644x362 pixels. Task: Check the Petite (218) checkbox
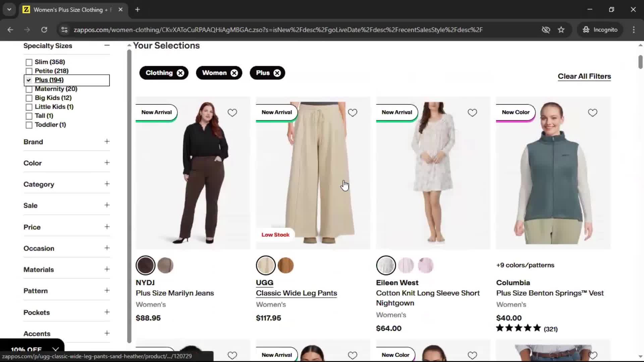point(29,71)
